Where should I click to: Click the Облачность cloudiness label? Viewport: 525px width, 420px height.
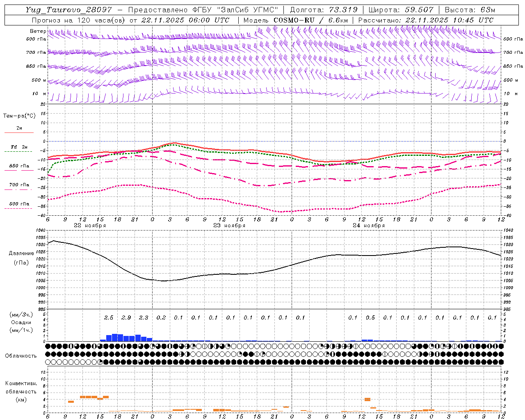point(21,356)
